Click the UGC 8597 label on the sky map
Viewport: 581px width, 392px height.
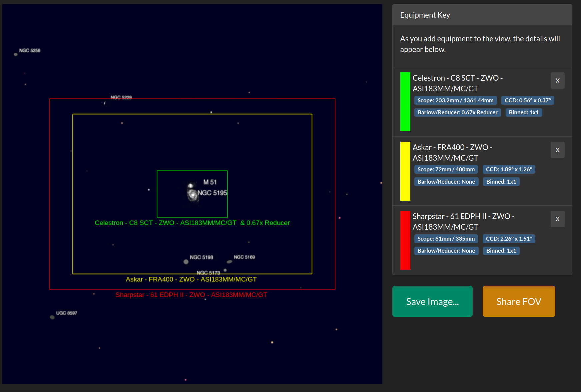click(67, 313)
